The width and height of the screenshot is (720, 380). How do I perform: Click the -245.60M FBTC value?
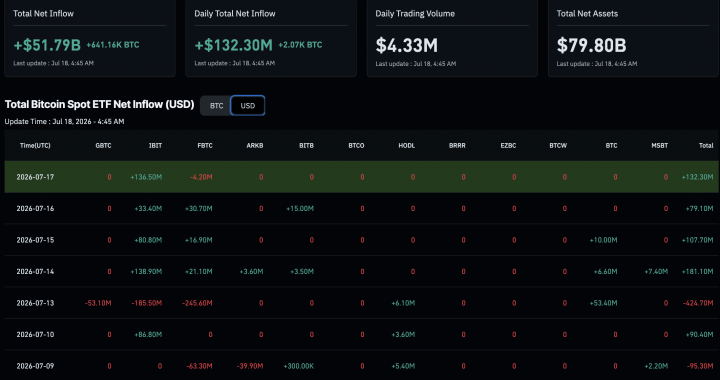(x=197, y=303)
